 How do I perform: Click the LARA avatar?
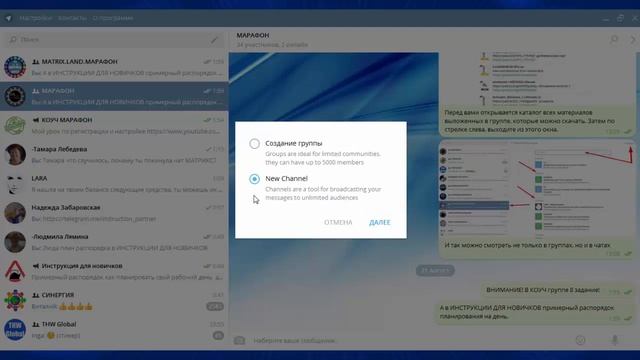tap(15, 184)
